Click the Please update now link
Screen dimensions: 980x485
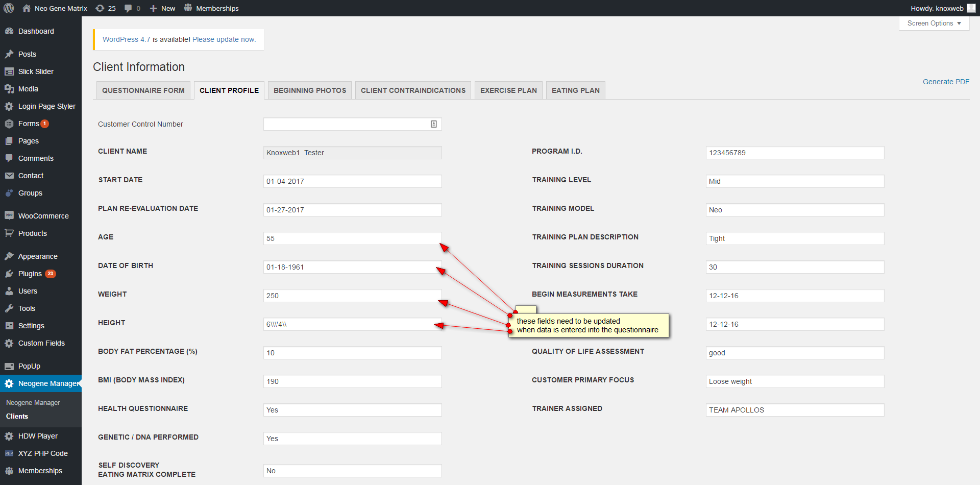click(224, 39)
